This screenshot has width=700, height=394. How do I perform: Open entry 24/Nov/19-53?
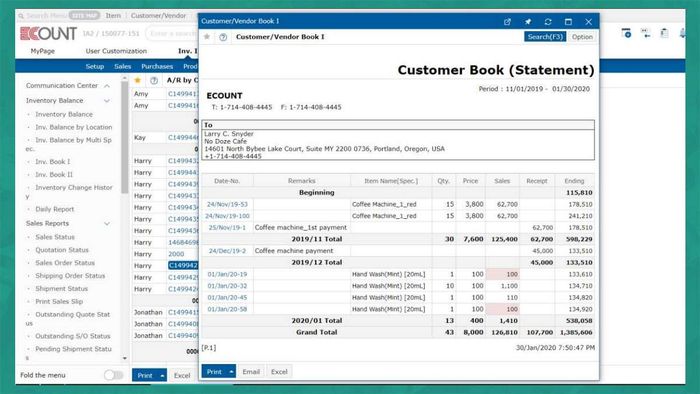pyautogui.click(x=227, y=204)
